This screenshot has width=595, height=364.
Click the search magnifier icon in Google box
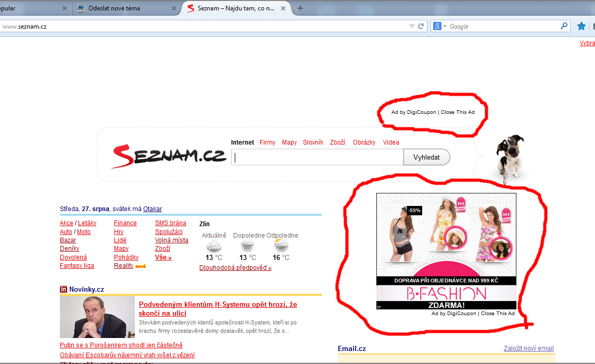coord(564,26)
